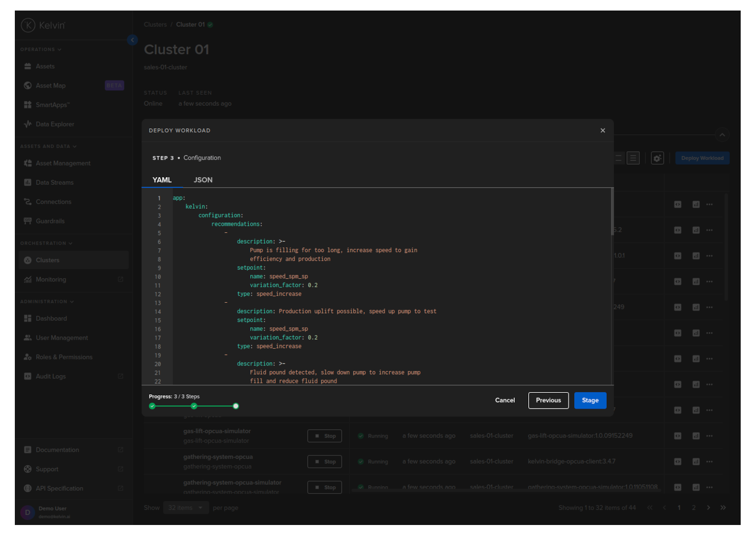Screen dimensions: 756x536
Task: Open Data Explorer in the sidebar
Action: click(55, 124)
